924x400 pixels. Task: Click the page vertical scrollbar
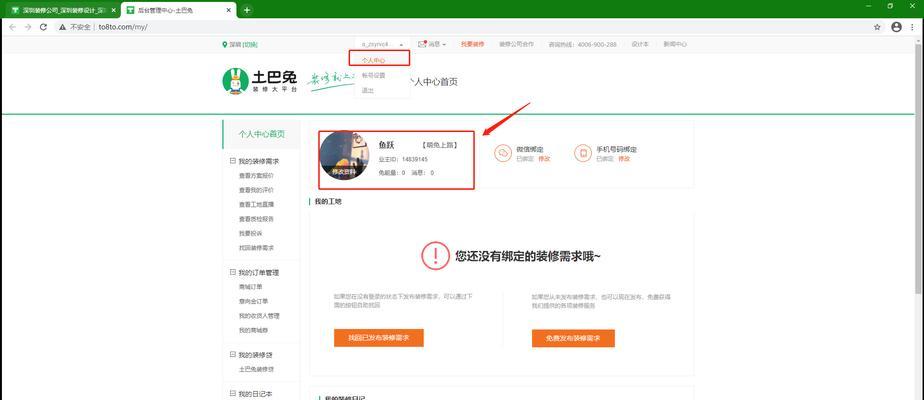[x=919, y=168]
